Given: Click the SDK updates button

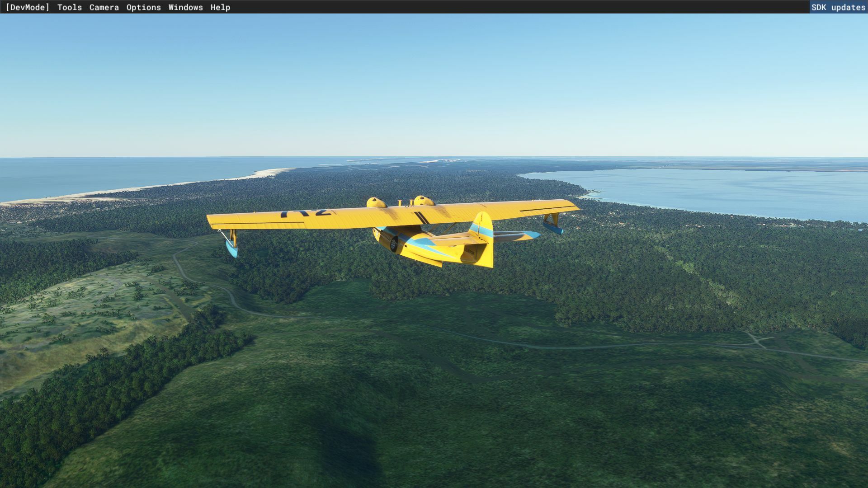Looking at the screenshot, I should click(x=838, y=7).
